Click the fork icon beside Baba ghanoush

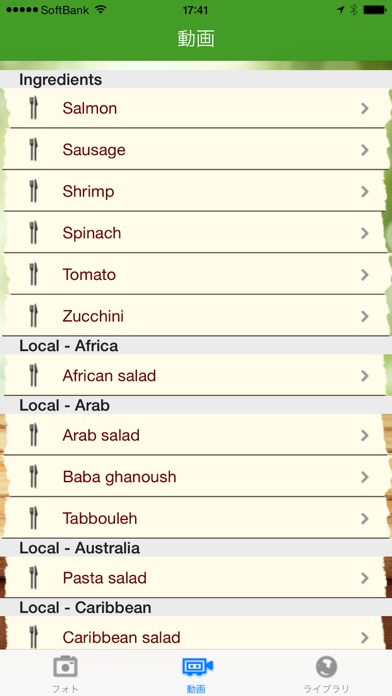pyautogui.click(x=33, y=477)
